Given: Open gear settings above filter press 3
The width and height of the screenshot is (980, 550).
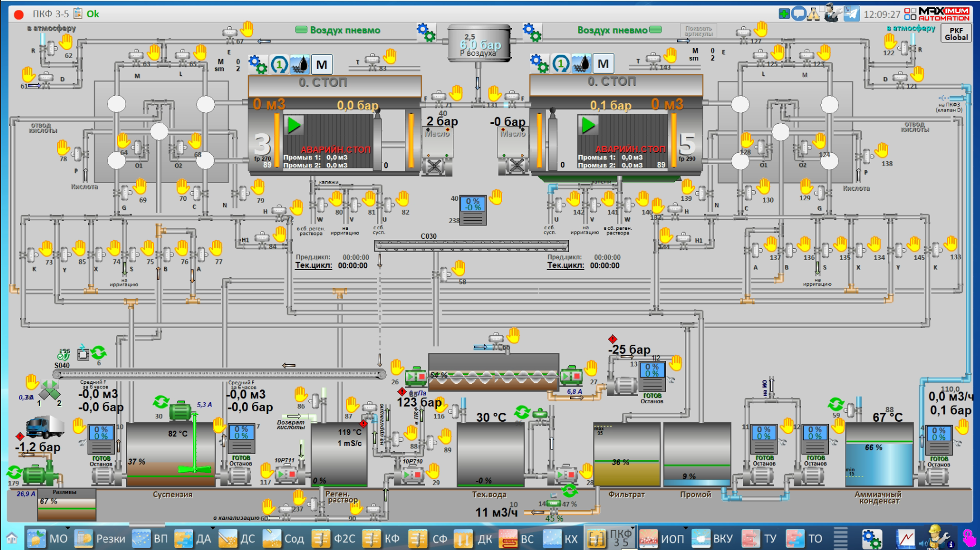Looking at the screenshot, I should click(257, 64).
